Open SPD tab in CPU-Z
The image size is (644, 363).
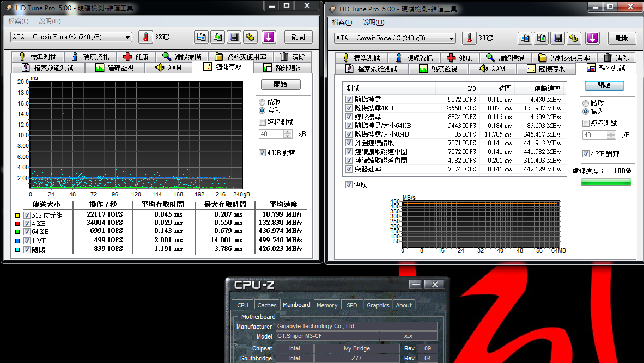pyautogui.click(x=351, y=305)
